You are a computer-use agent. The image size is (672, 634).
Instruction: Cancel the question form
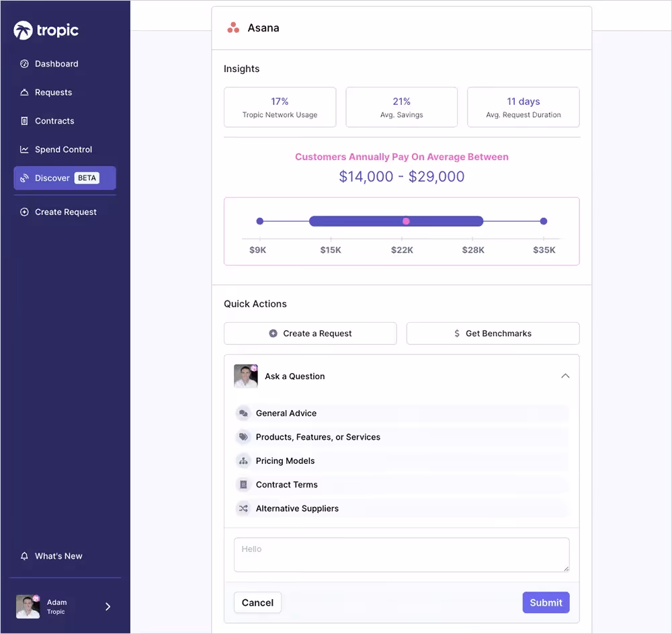(257, 602)
